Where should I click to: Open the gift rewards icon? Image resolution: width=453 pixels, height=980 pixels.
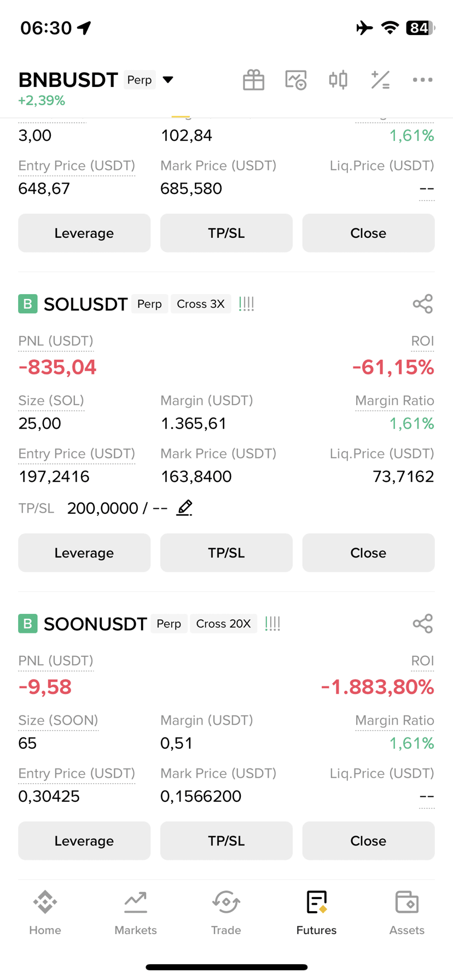[253, 80]
